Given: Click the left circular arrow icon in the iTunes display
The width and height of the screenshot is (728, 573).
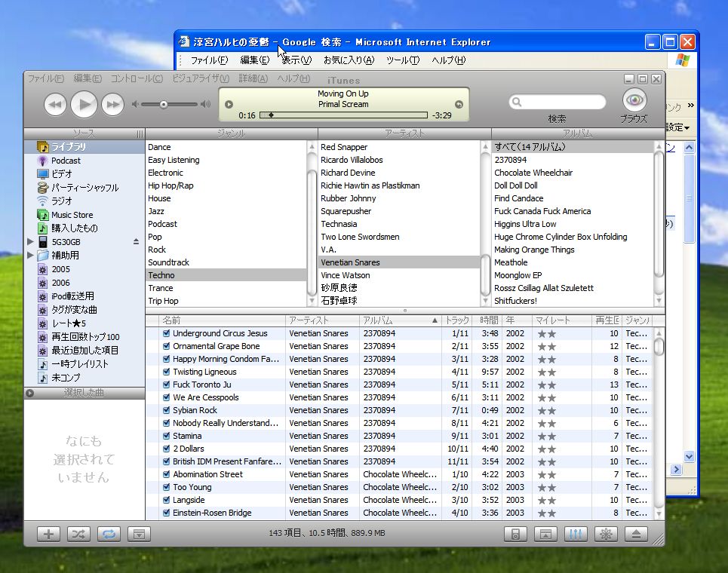Looking at the screenshot, I should click(229, 104).
